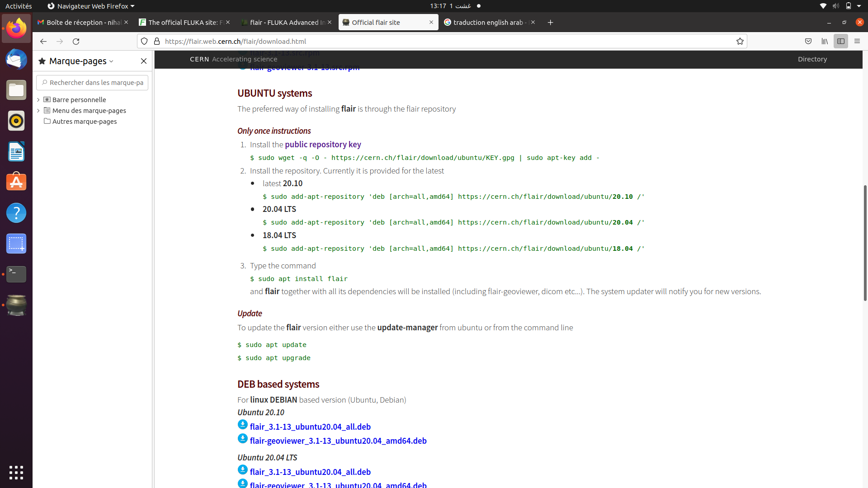Show site security padlock information
This screenshot has height=488, width=868.
[x=157, y=41]
